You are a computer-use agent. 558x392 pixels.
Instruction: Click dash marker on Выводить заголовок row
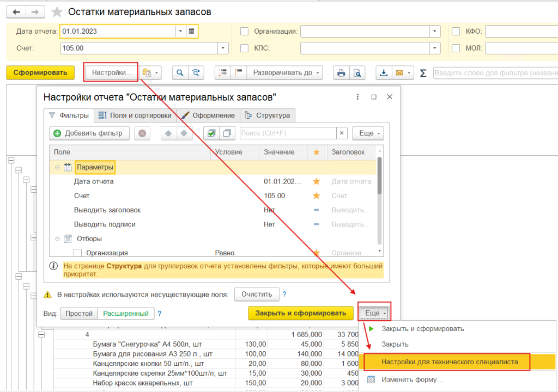[x=317, y=210]
